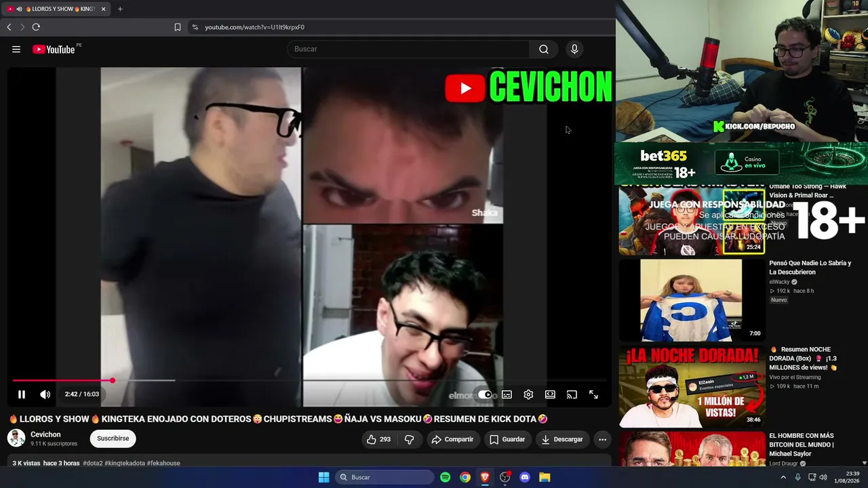Viewport: 868px width, 488px height.
Task: Click the Cevichon logo watermark in video
Action: coord(528,87)
